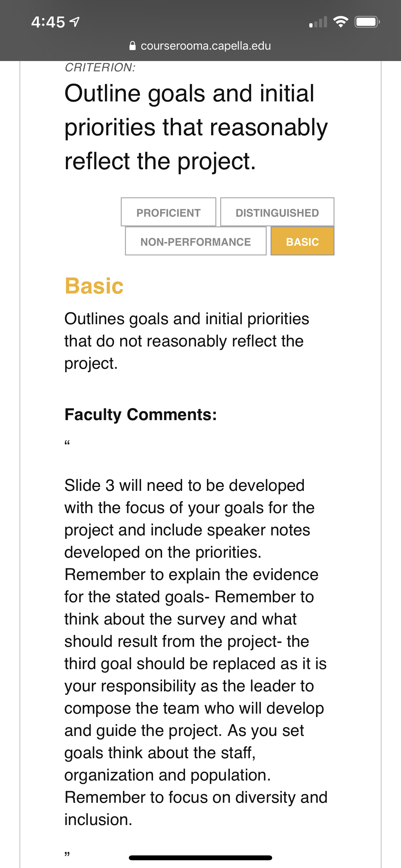Tap the Faculty Comments heading
401x868 pixels.
(140, 414)
